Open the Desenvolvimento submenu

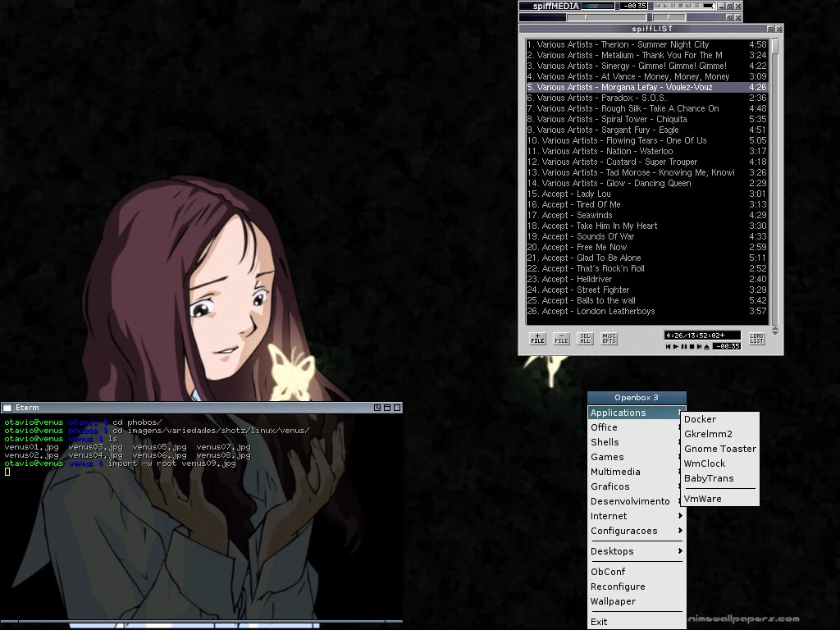point(637,501)
